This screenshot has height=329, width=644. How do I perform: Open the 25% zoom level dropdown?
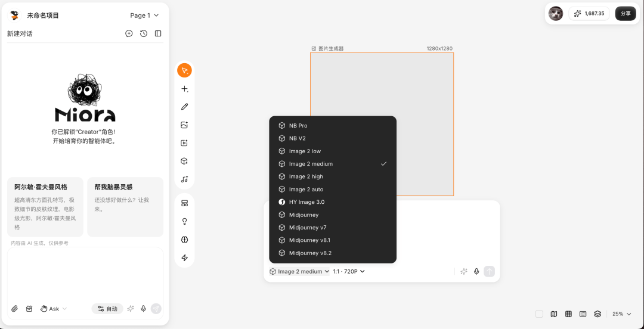tap(621, 314)
